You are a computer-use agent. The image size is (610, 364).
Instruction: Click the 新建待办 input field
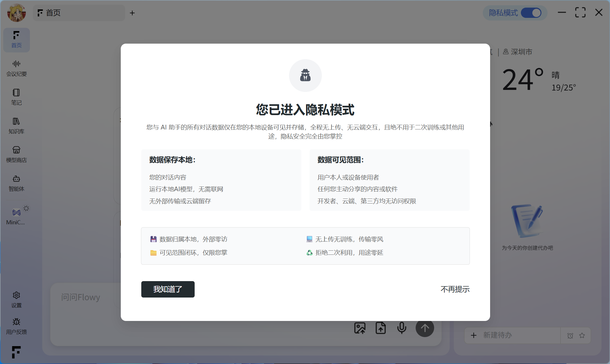[516, 335]
